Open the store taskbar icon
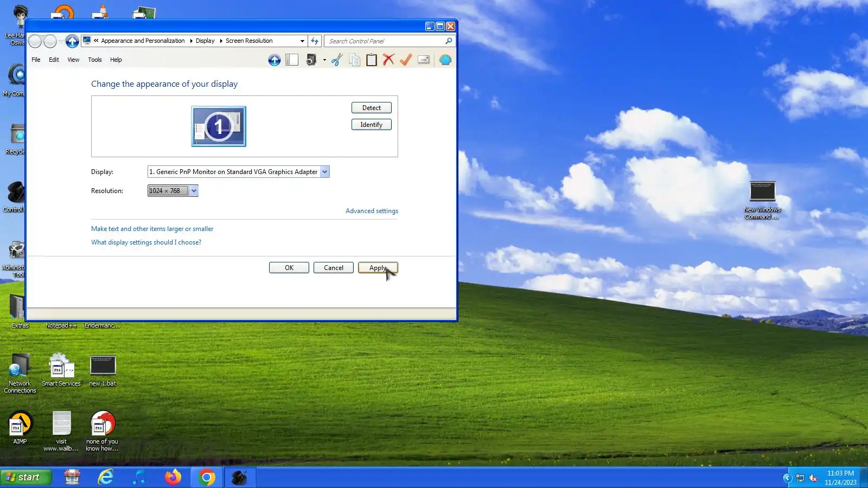This screenshot has height=488, width=868. tap(72, 477)
